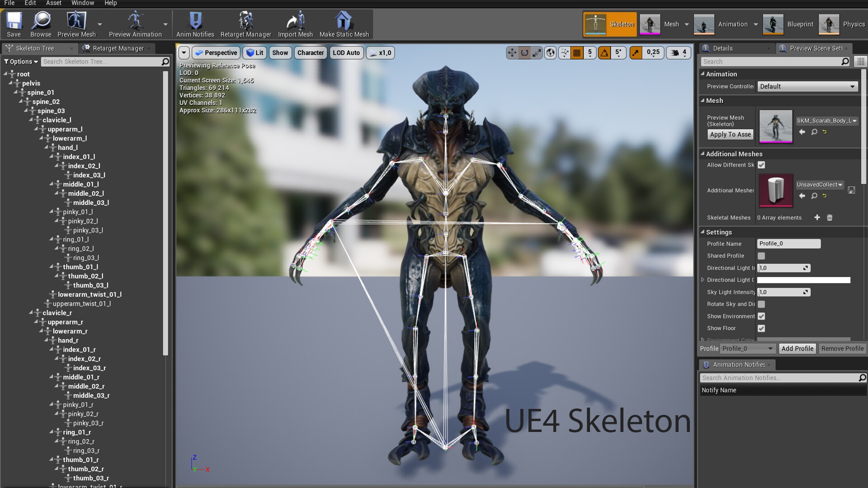868x488 pixels.
Task: Open the viewport options arrow menu
Action: click(184, 53)
